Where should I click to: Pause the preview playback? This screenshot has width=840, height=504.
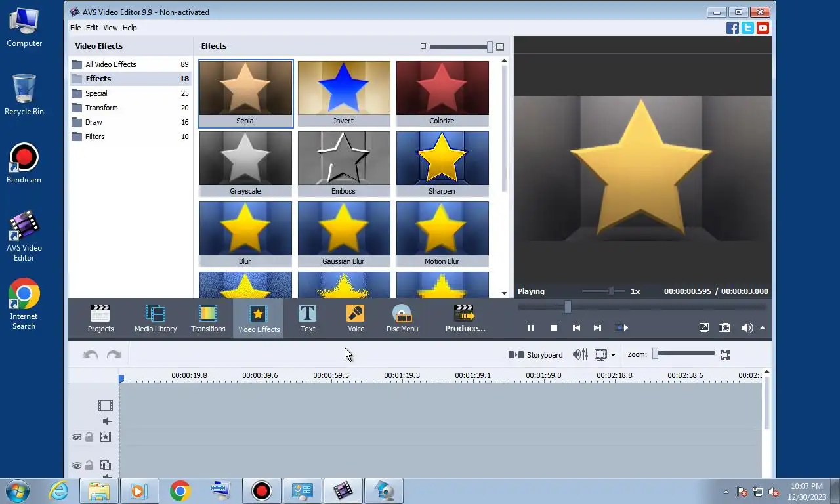point(530,327)
